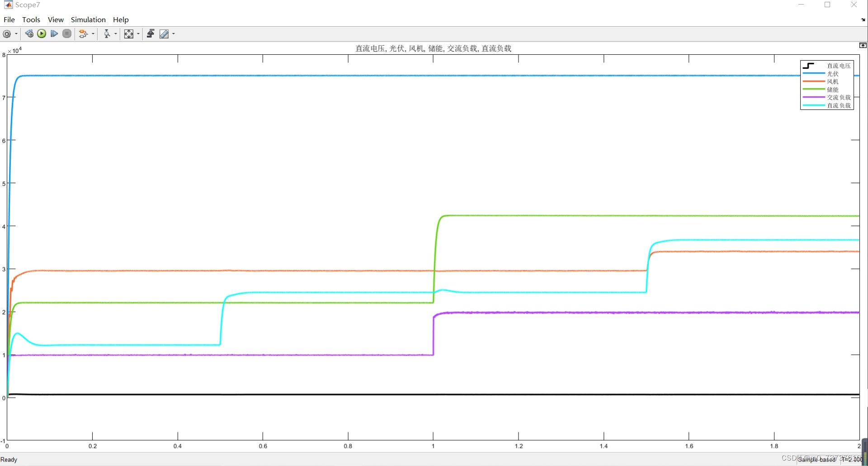Screen dimensions: 868x466
Task: Expand the Scale Axes dropdown arrow
Action: (138, 34)
